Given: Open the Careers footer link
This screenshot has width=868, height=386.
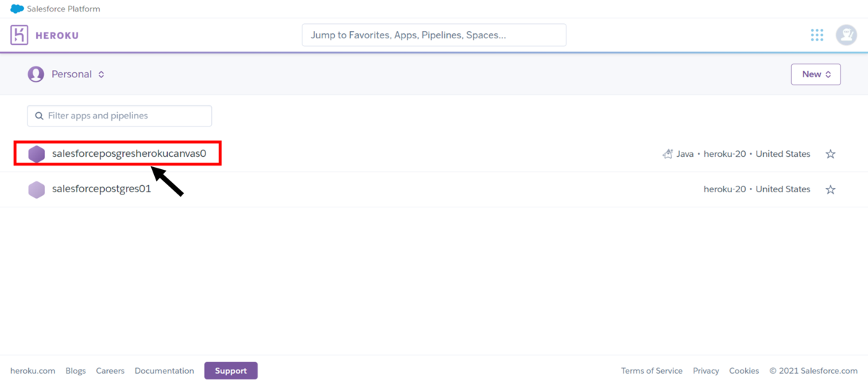Looking at the screenshot, I should tap(110, 371).
